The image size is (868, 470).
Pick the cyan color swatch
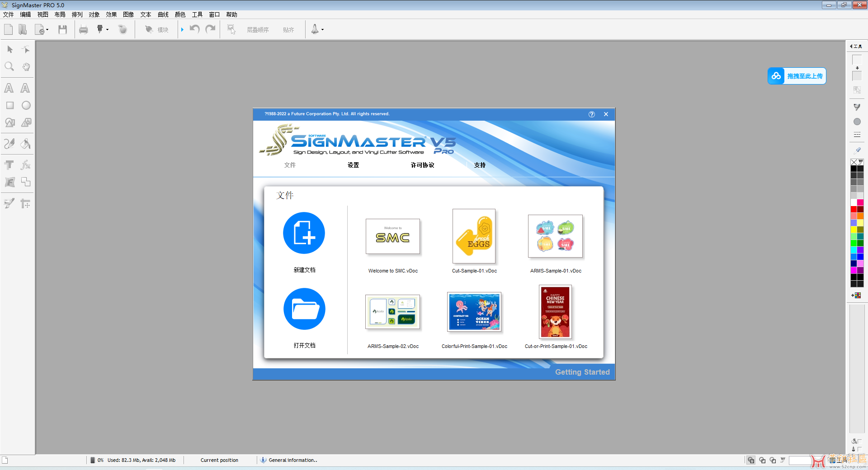pos(854,250)
